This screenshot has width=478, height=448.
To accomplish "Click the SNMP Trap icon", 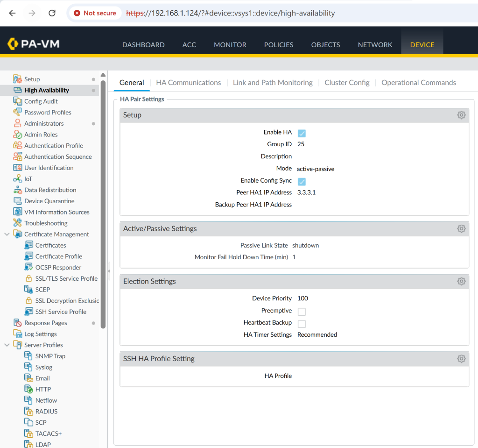I will [28, 356].
